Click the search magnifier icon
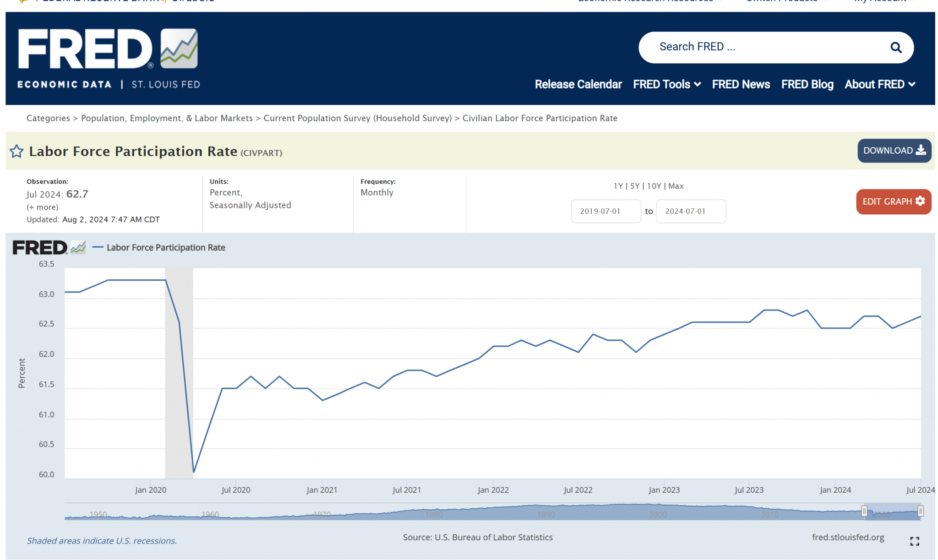The width and height of the screenshot is (938, 560). (895, 47)
